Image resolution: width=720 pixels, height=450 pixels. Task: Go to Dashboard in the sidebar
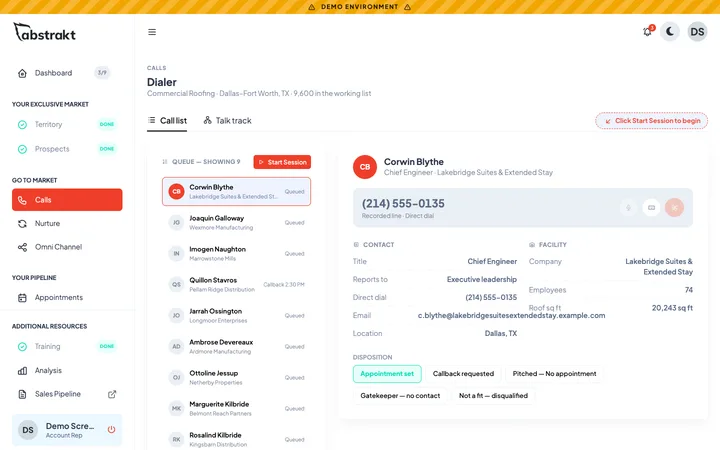click(x=67, y=73)
